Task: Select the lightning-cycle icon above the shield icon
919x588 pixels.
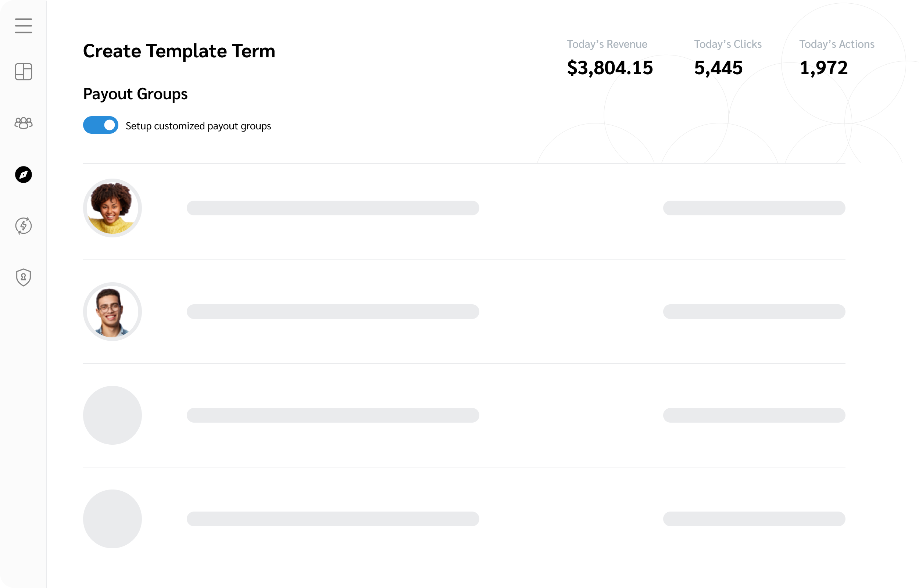Action: tap(23, 226)
